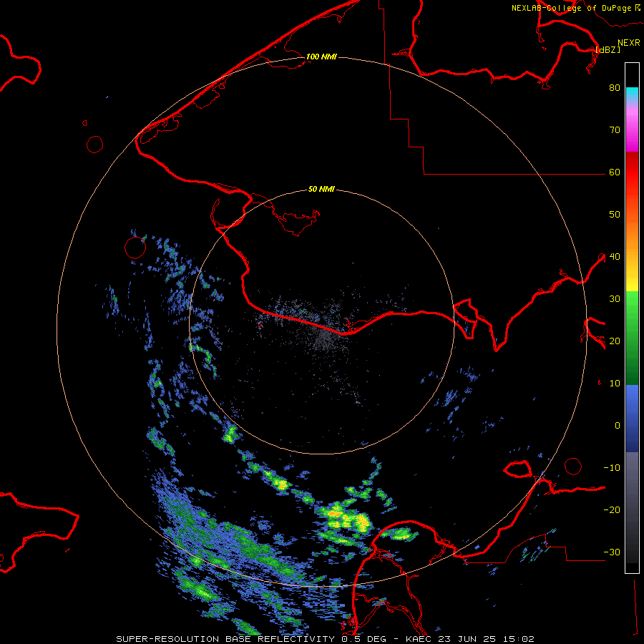Screen dimensions: 644x644
Task: Click the 50 NMI range ring label
Action: pyautogui.click(x=321, y=189)
